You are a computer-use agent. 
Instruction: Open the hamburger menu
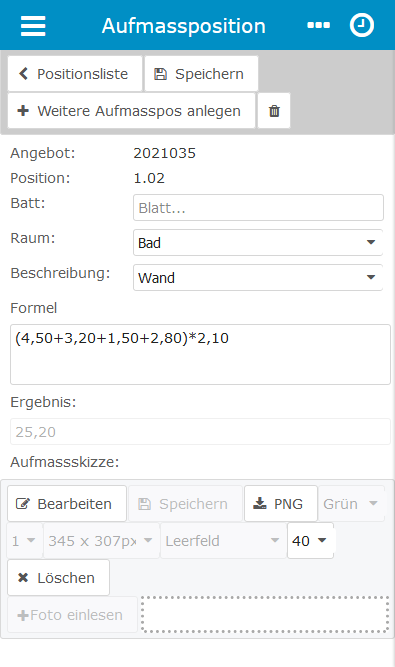(x=33, y=26)
